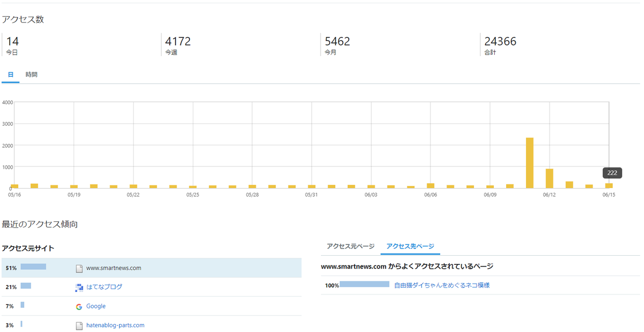Click the page icon beside www.smartnews.com

point(79,268)
